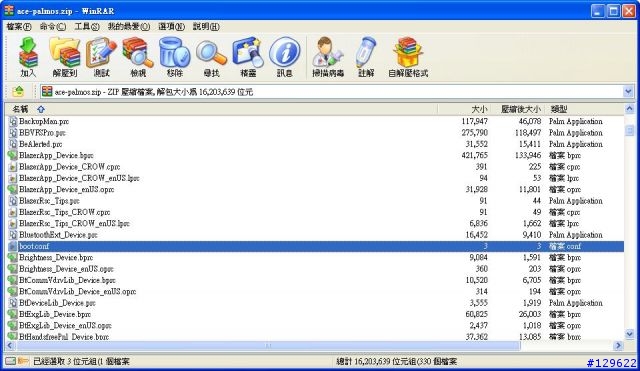The image size is (640, 371).
Task: Open the Help (說明) menu
Action: (206, 27)
